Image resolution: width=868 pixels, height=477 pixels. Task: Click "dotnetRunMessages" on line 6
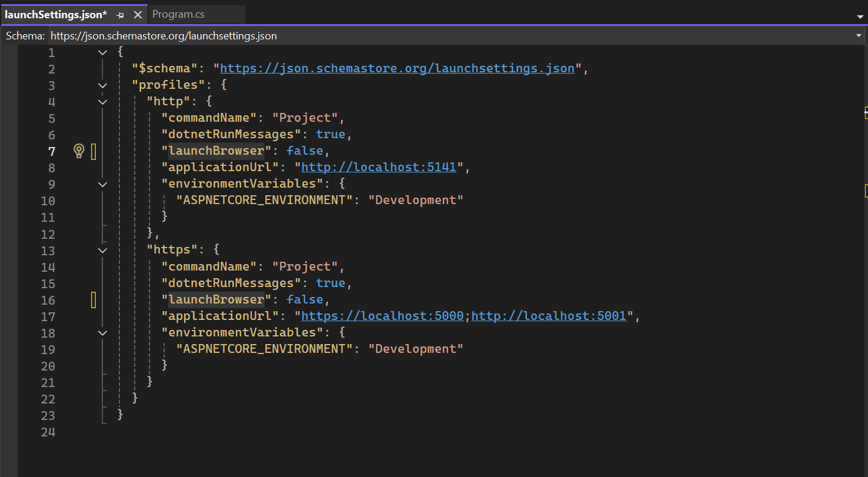pyautogui.click(x=232, y=134)
